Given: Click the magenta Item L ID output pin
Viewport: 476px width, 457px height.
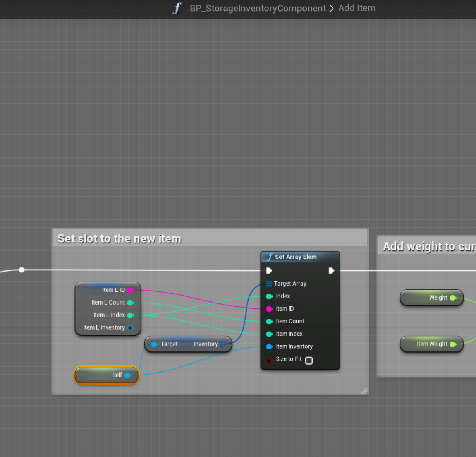Looking at the screenshot, I should click(131, 290).
